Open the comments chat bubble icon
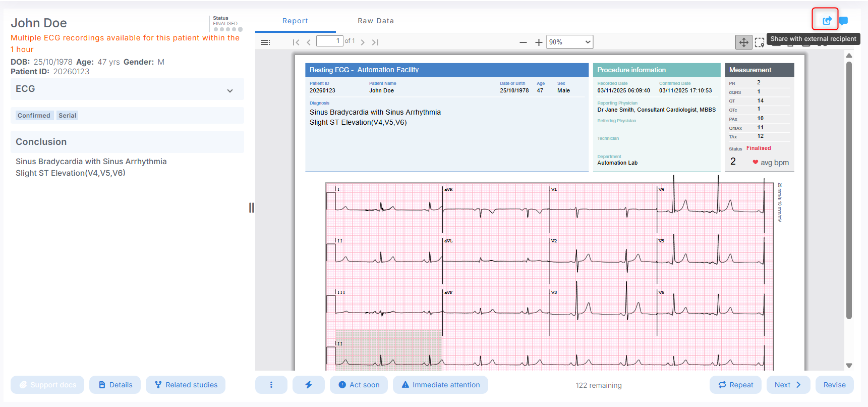This screenshot has width=868, height=407. 843,21
